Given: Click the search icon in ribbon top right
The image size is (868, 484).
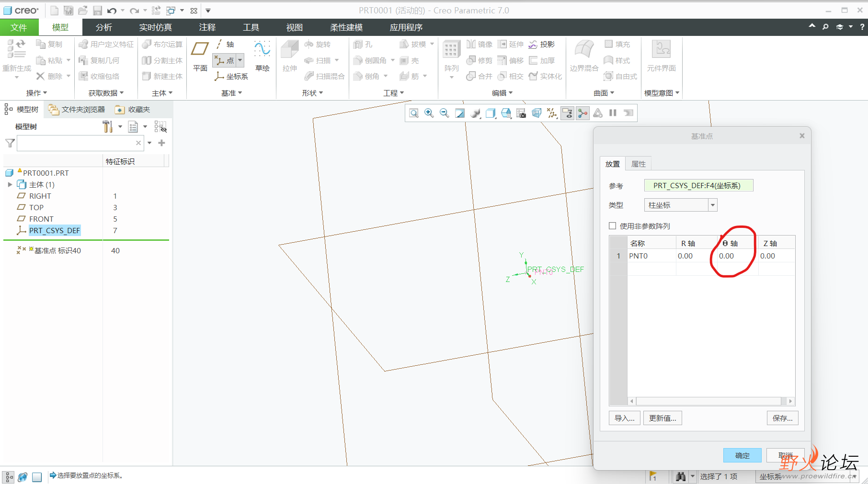Looking at the screenshot, I should [x=825, y=27].
